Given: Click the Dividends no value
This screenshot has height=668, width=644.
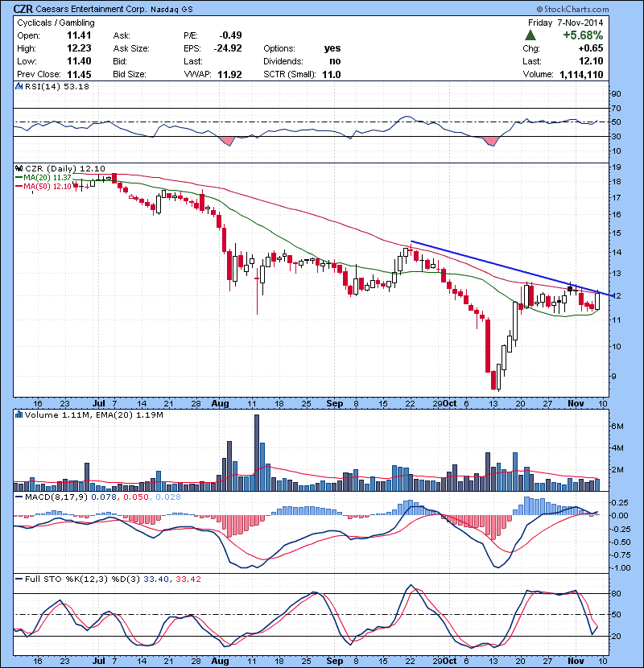Looking at the screenshot, I should tap(335, 61).
